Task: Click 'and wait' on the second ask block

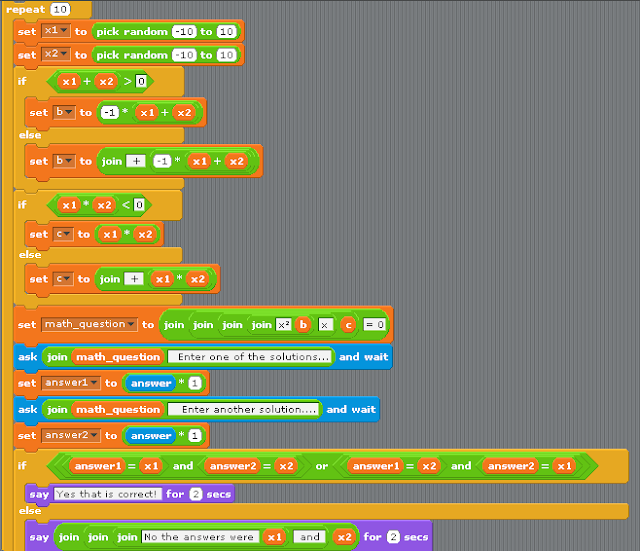Action: point(351,409)
